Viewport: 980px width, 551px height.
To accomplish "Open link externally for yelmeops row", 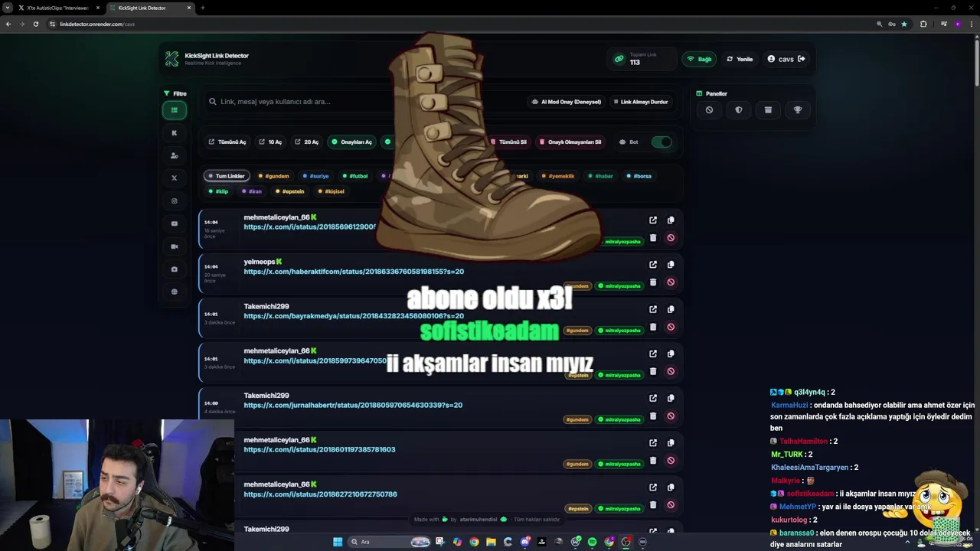I will 653,264.
